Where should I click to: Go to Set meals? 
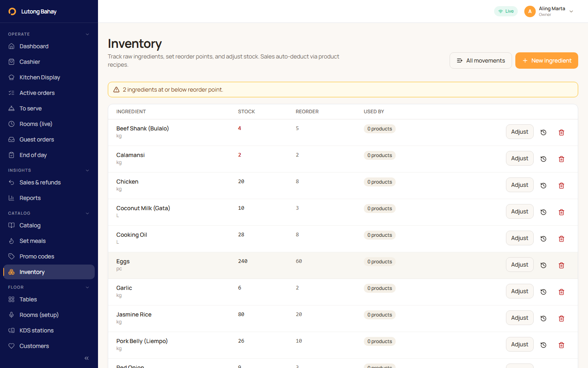pos(49,241)
